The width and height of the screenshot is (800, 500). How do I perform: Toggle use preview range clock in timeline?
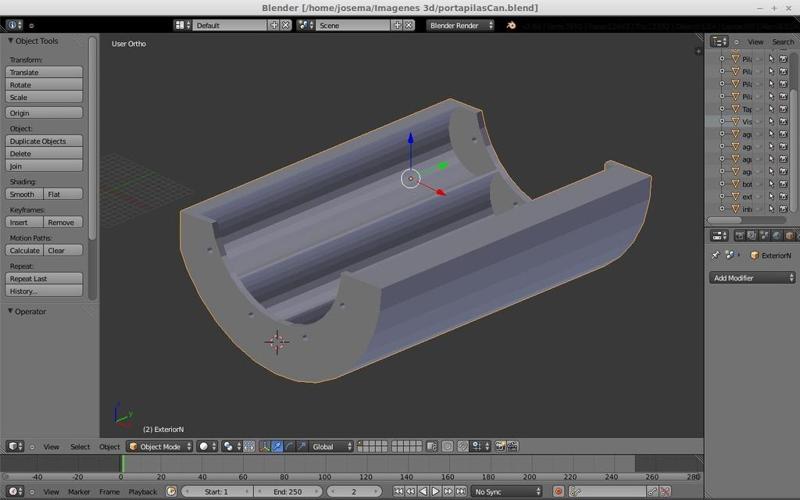click(x=171, y=492)
